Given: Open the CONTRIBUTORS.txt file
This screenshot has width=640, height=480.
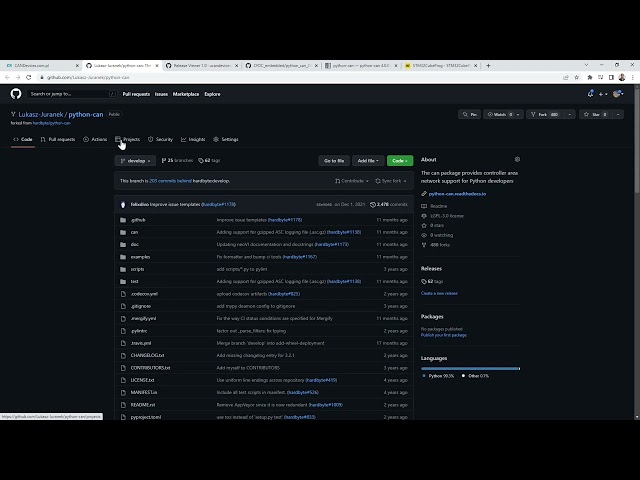Looking at the screenshot, I should point(150,368).
